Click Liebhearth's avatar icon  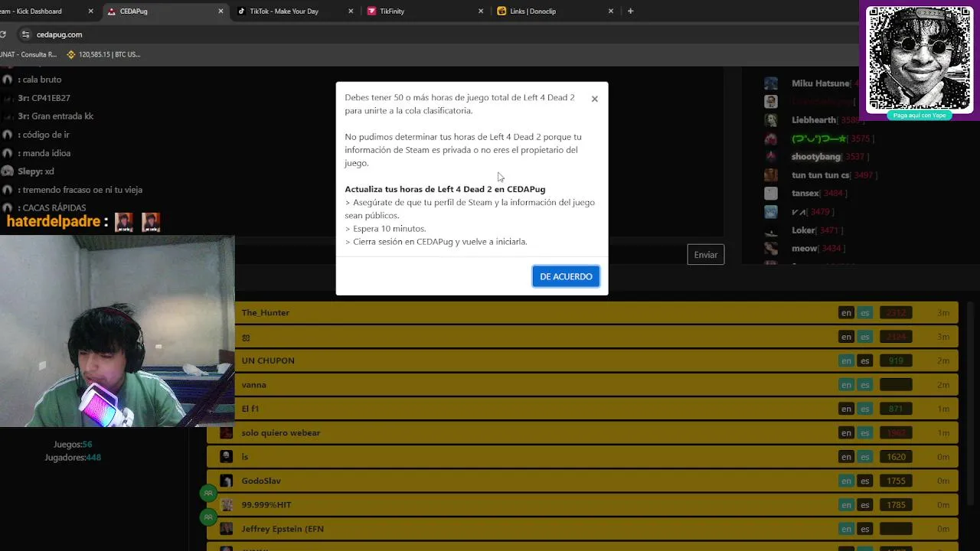coord(771,120)
